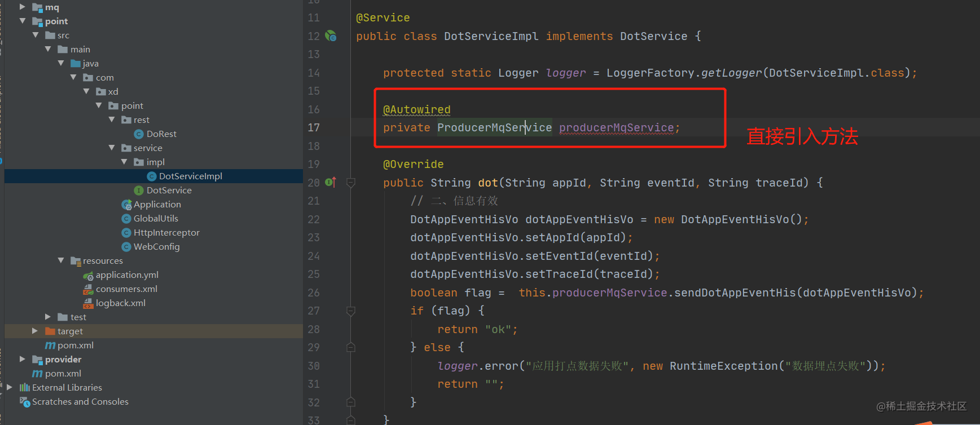Expand the mq module folder
Image resolution: width=980 pixels, height=425 pixels.
click(23, 7)
